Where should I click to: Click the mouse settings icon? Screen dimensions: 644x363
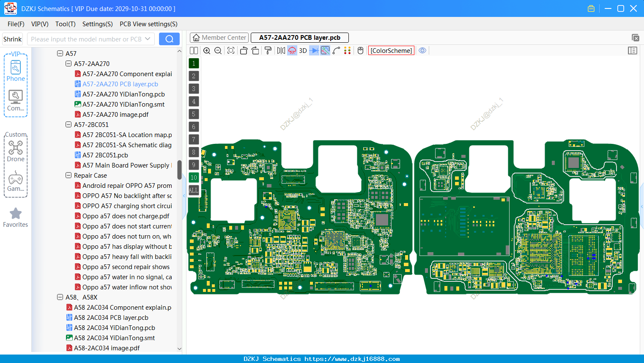click(360, 51)
